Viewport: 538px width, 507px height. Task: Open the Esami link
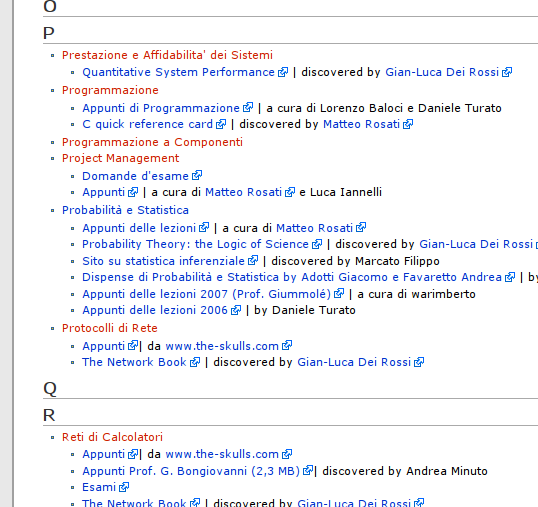click(99, 487)
